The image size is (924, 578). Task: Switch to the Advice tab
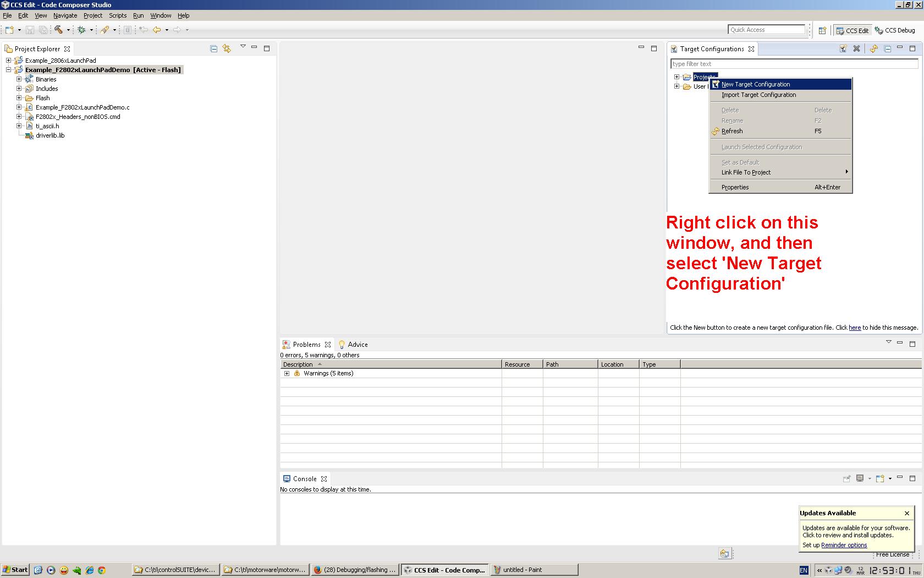pos(357,344)
